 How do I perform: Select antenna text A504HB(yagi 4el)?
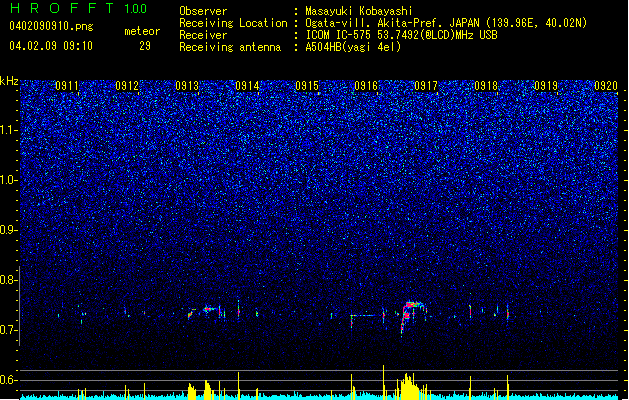coord(353,47)
